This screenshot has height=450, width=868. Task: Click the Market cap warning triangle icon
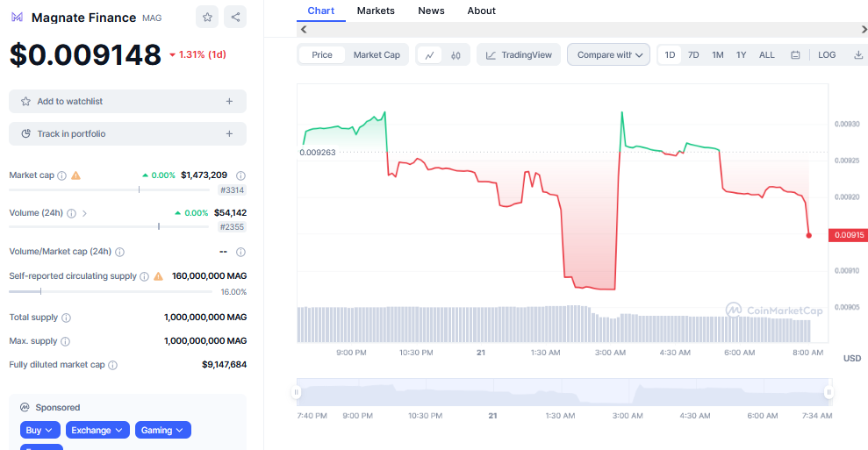coord(75,175)
